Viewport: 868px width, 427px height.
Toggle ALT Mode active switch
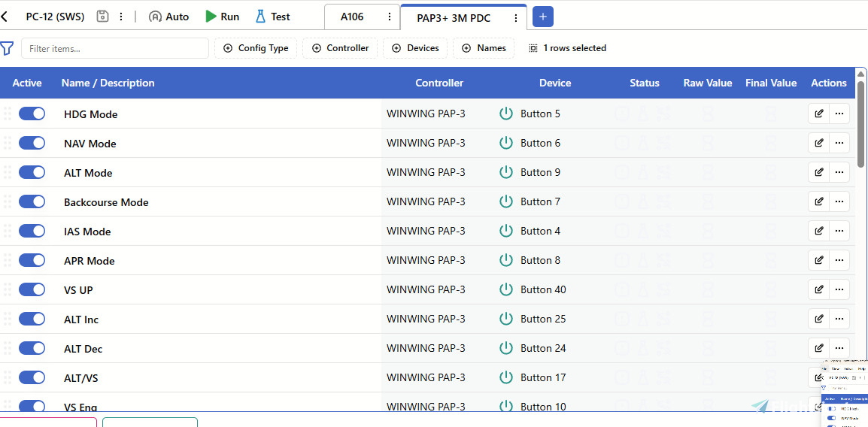coord(32,172)
